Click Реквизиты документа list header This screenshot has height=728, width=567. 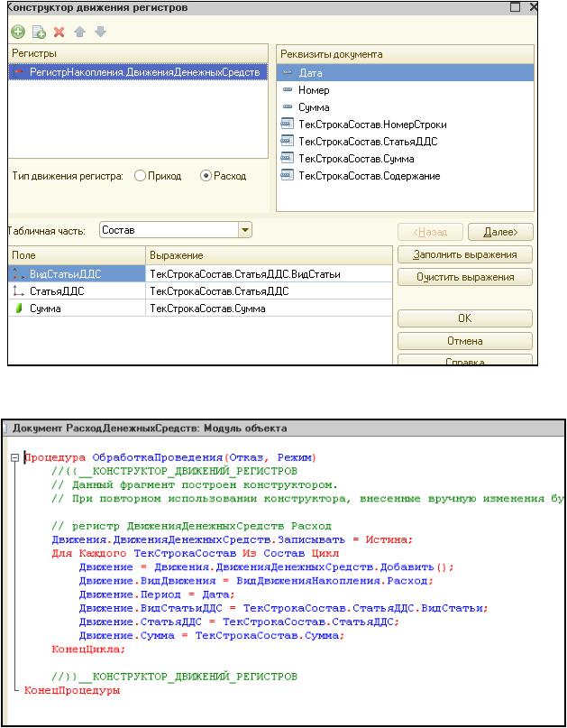[x=405, y=54]
